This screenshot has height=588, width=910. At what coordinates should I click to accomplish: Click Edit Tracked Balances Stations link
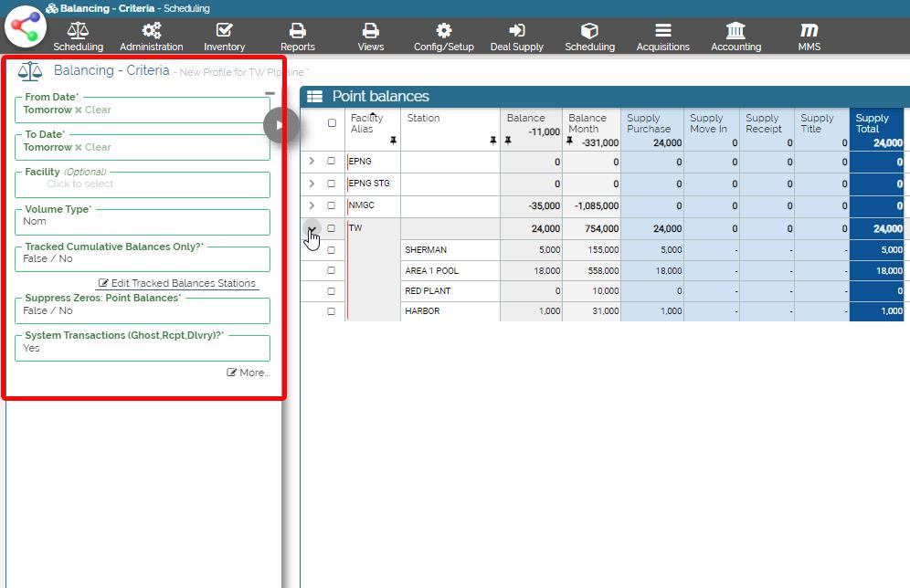(177, 283)
